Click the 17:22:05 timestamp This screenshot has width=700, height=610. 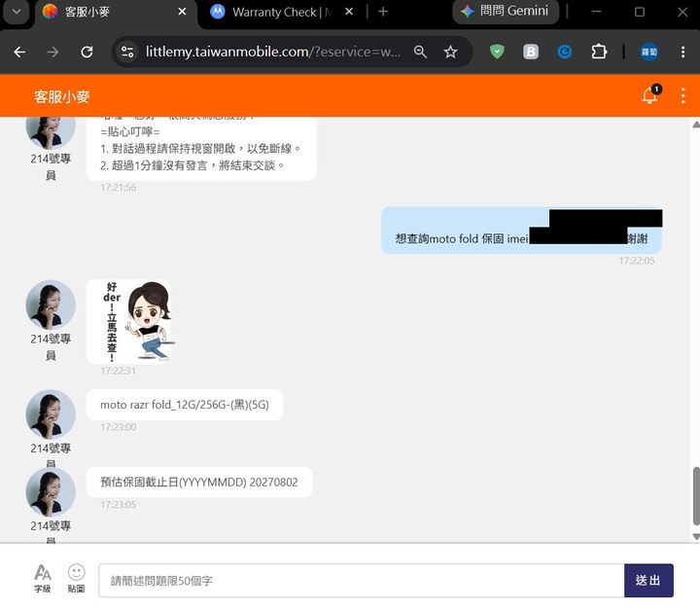(x=637, y=261)
